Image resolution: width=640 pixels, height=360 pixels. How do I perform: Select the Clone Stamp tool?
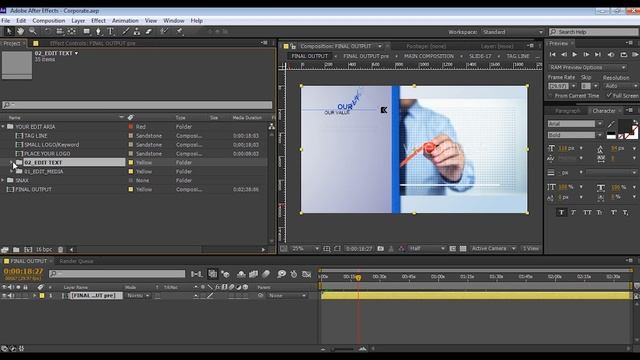point(137,31)
